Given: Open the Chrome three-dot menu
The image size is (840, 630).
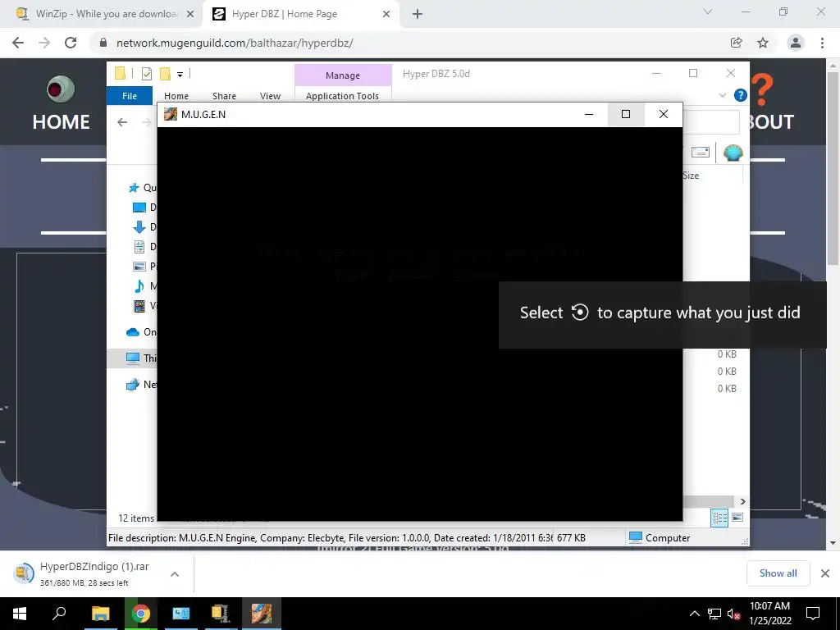Looking at the screenshot, I should point(822,43).
